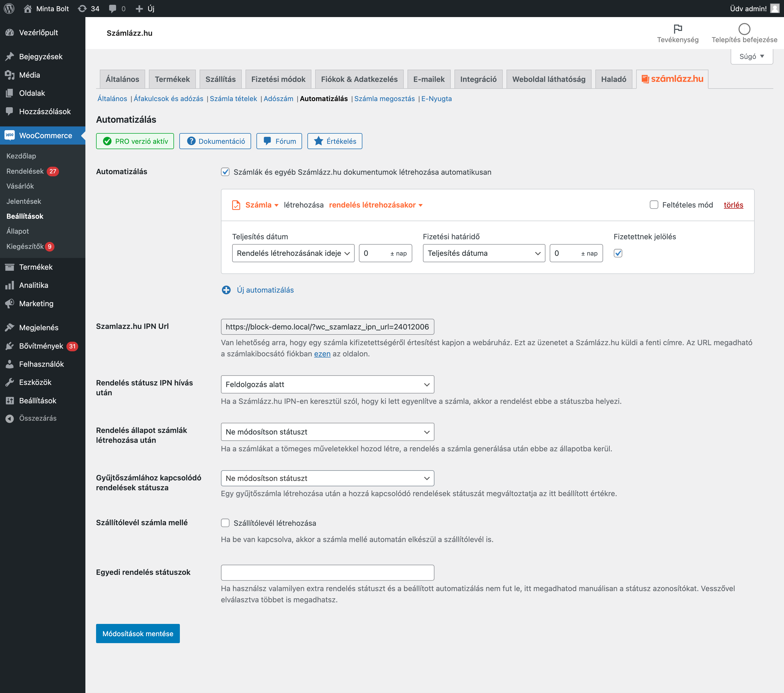Open the admin user avatar

(x=774, y=9)
